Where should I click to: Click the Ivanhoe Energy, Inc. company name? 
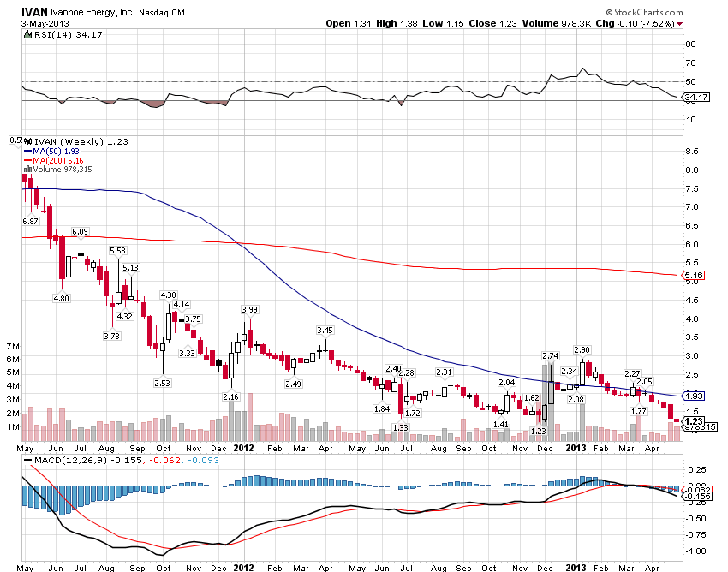click(92, 13)
